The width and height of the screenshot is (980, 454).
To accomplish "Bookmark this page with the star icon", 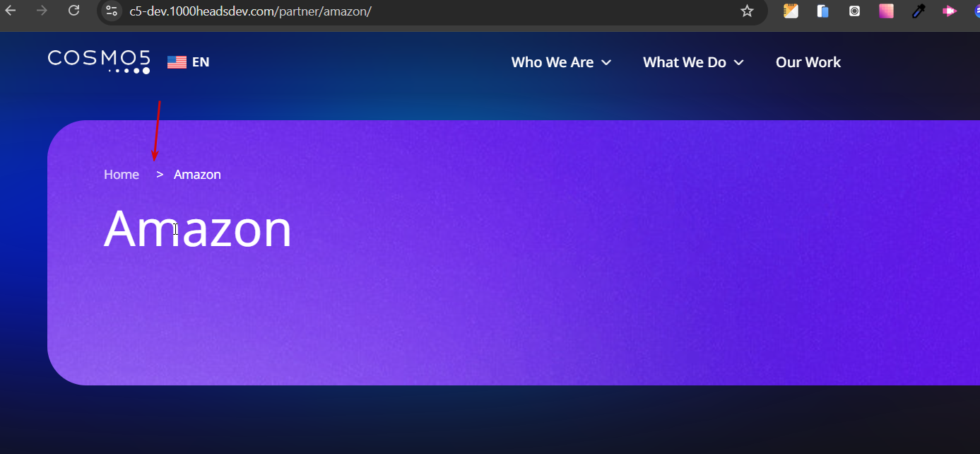I will click(x=747, y=11).
